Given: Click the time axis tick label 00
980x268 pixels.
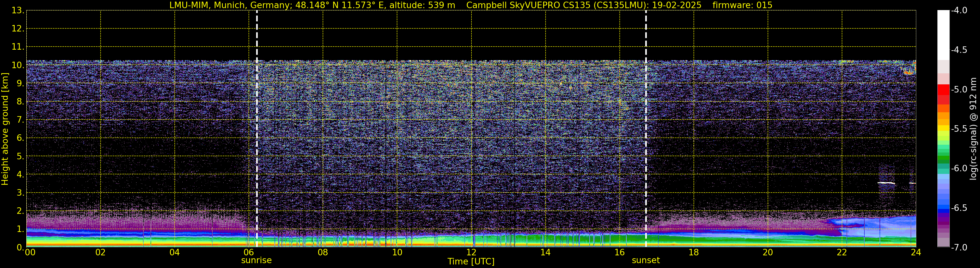Looking at the screenshot, I should (30, 252).
